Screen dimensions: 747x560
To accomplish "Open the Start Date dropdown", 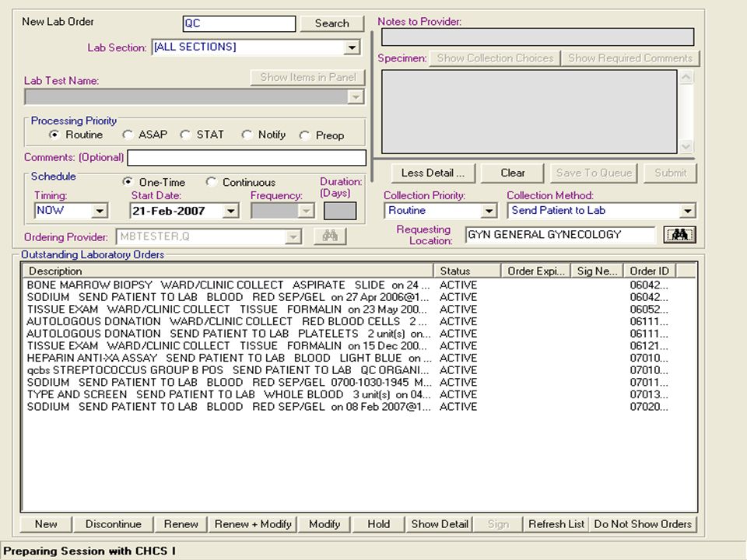I will pos(230,211).
